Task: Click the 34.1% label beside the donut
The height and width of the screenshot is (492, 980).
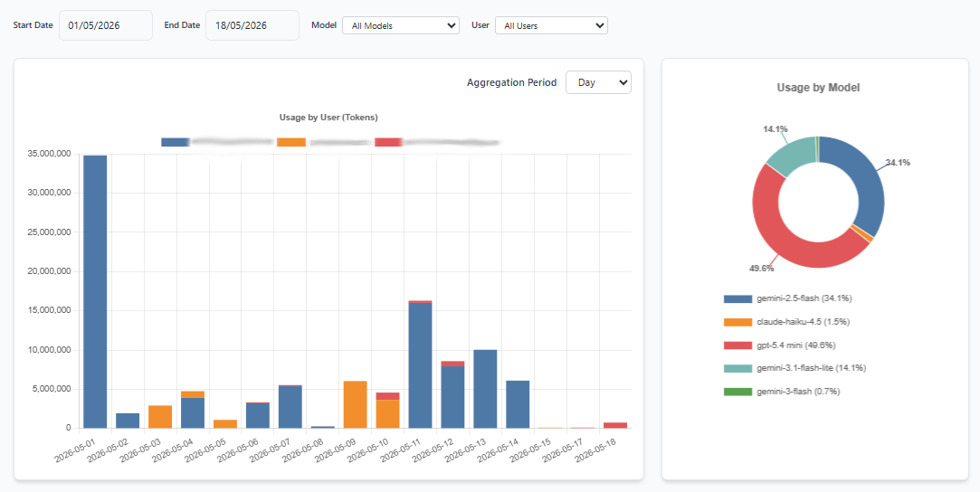Action: [899, 162]
